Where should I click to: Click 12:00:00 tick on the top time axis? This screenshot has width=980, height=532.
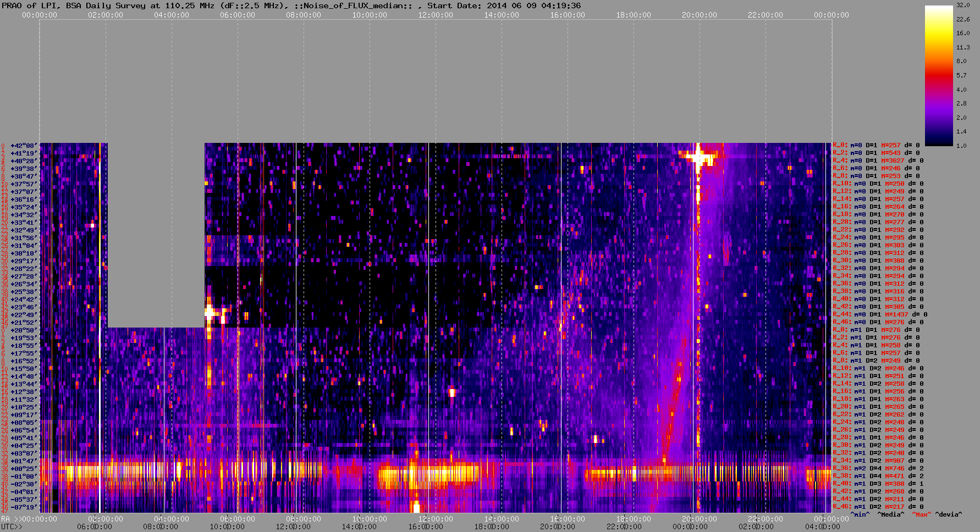click(x=436, y=15)
